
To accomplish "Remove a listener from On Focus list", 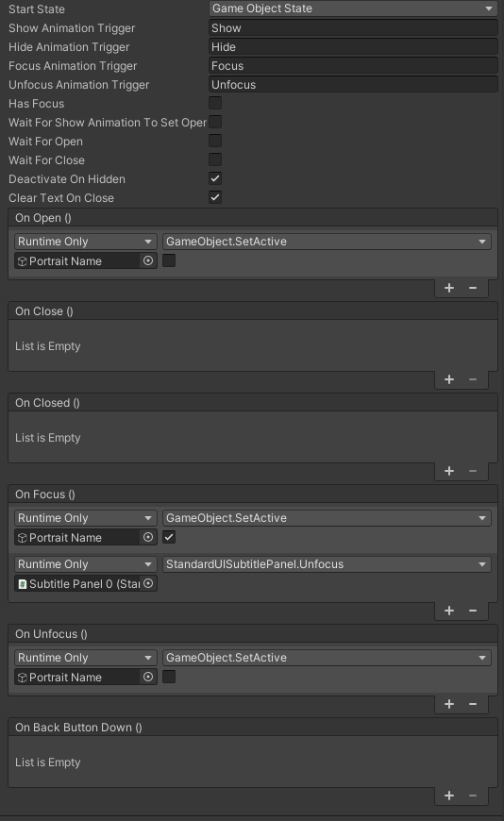I will (x=473, y=611).
